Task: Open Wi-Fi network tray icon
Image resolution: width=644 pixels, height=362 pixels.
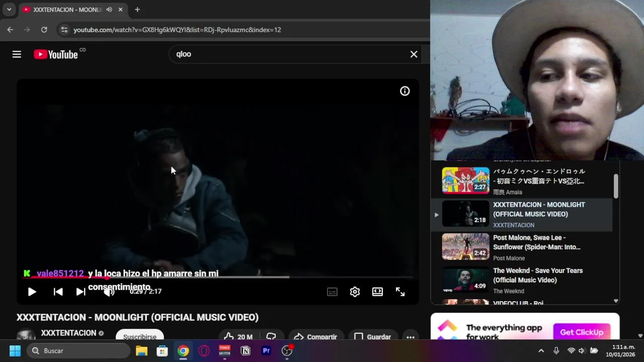Action: coord(571,351)
